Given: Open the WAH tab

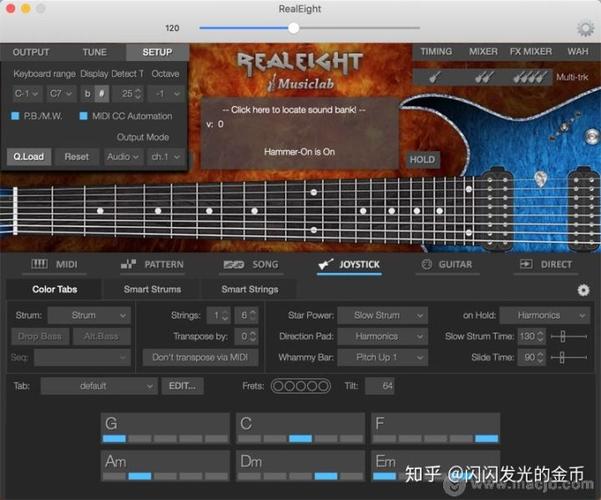Looking at the screenshot, I should [x=578, y=51].
